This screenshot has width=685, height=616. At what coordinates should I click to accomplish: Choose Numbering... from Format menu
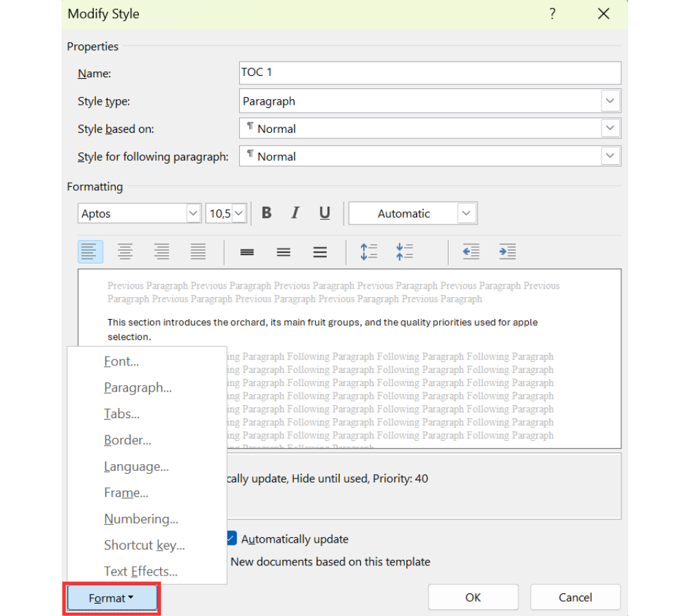coord(141,519)
